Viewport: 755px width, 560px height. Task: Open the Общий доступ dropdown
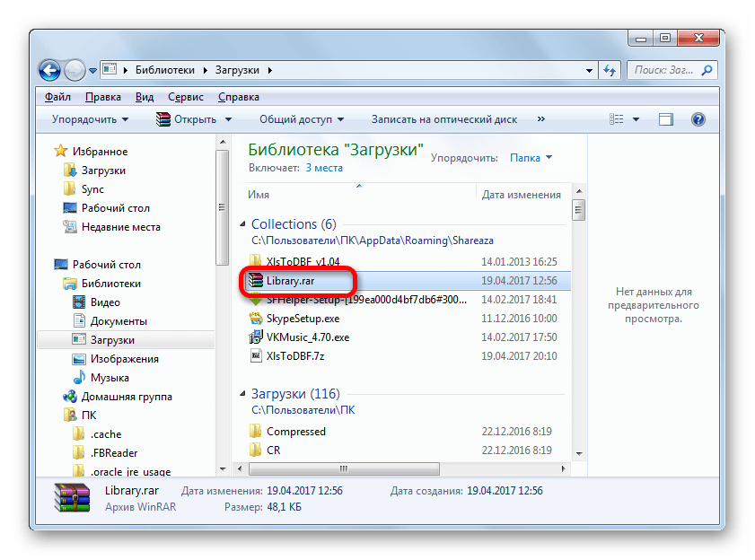[x=302, y=119]
